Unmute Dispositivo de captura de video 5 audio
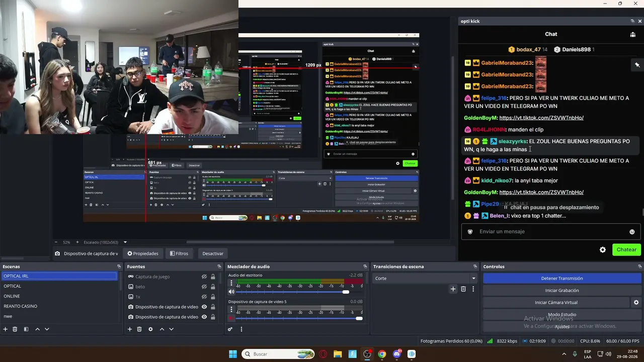 pyautogui.click(x=231, y=318)
